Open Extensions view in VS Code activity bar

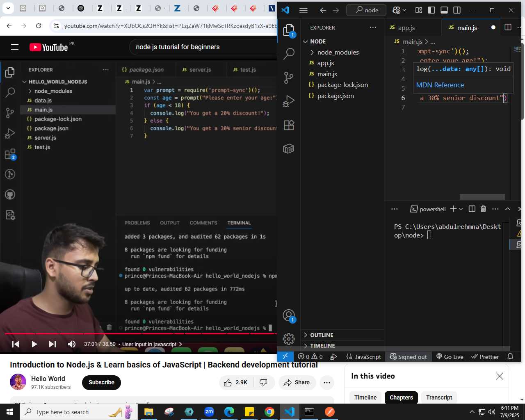coord(289,125)
